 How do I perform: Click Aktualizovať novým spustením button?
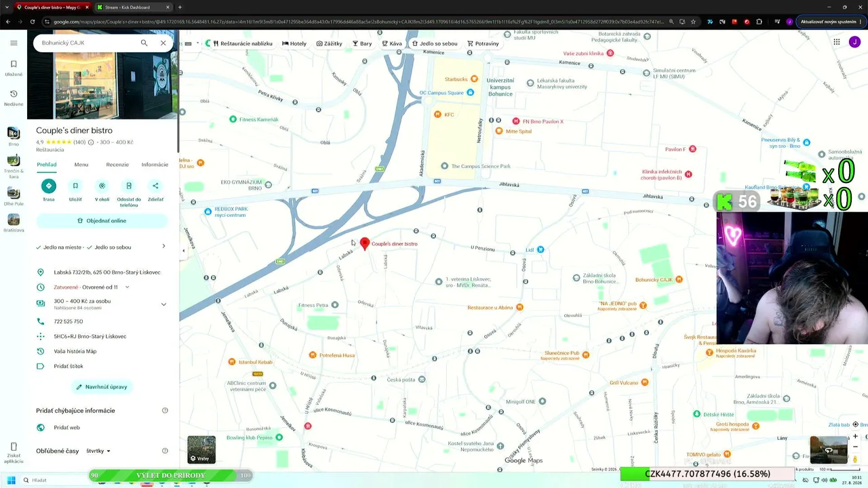tap(831, 22)
